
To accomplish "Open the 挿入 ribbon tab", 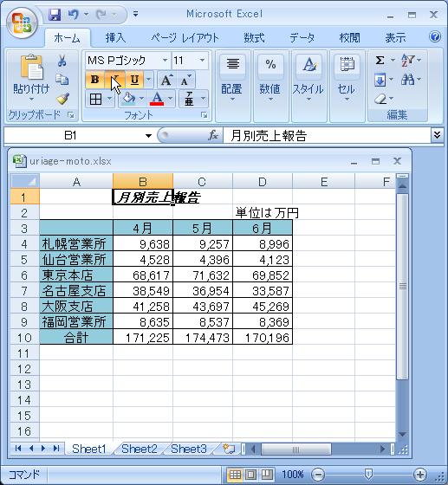I will click(116, 38).
